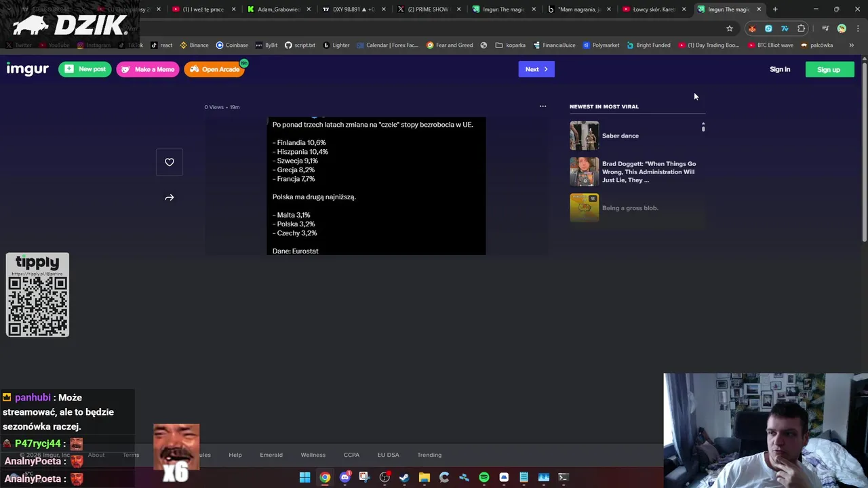Share the post with the arrow icon

coord(170,198)
